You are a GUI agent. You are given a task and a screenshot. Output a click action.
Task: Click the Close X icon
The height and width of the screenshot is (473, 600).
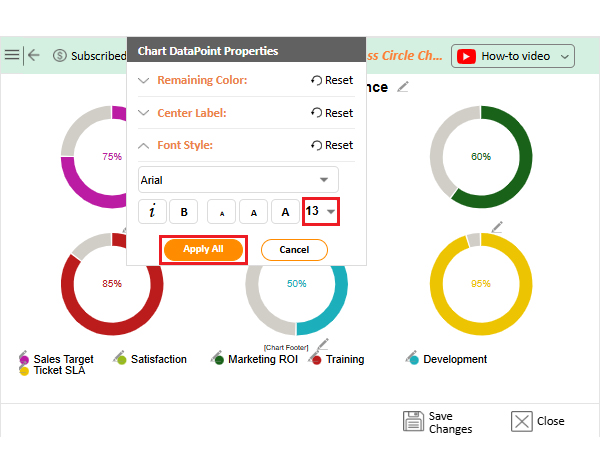(521, 421)
